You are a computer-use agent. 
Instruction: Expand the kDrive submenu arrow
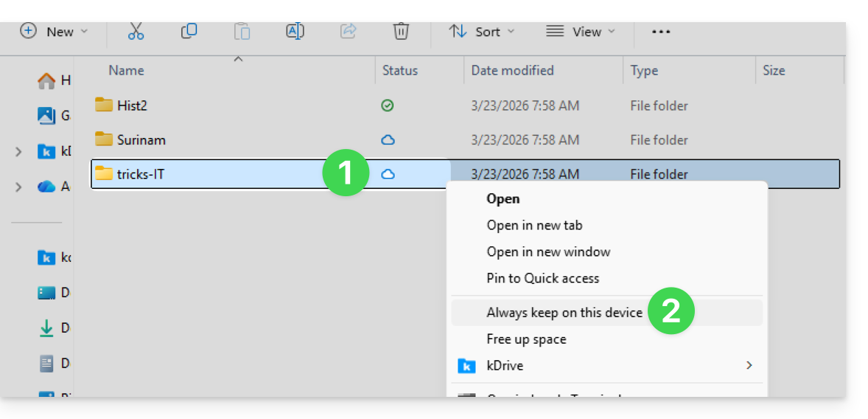click(x=749, y=365)
